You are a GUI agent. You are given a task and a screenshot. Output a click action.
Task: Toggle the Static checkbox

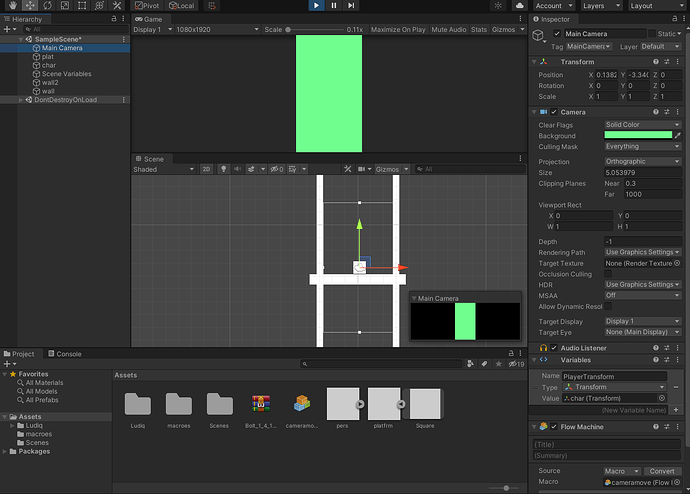click(652, 34)
